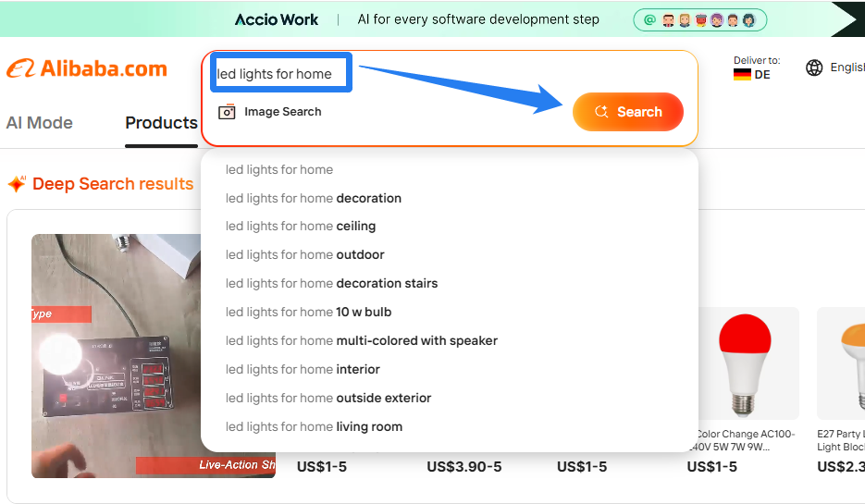Click the Alibaba.com logo
This screenshot has height=504, width=865.
(x=87, y=69)
